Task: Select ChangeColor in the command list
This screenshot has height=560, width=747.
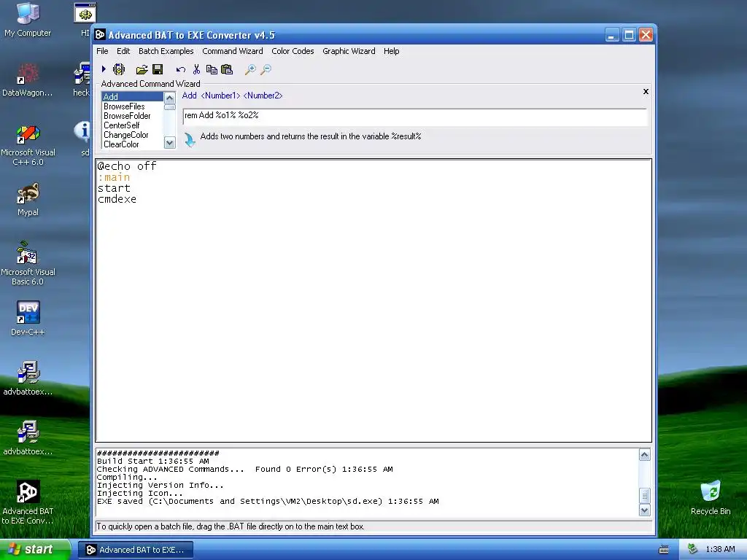Action: [x=133, y=135]
